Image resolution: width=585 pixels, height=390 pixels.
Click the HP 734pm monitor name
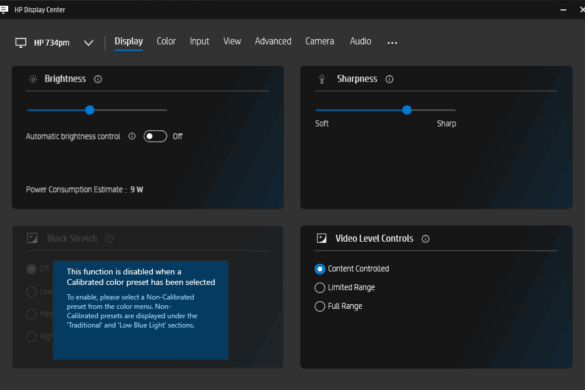[51, 43]
